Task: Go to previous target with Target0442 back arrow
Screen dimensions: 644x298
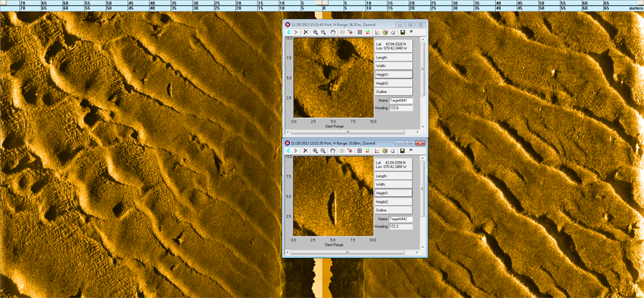Action: coord(288,152)
